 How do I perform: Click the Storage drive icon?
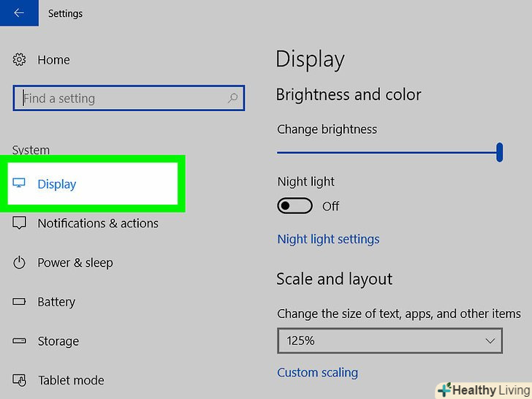tap(20, 341)
